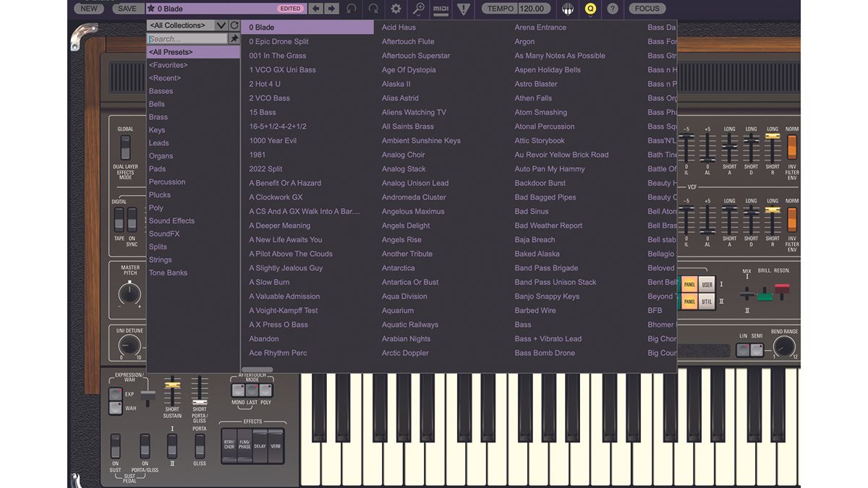Load the 'Baked Alaska' preset
The height and width of the screenshot is (488, 868).
click(x=537, y=254)
